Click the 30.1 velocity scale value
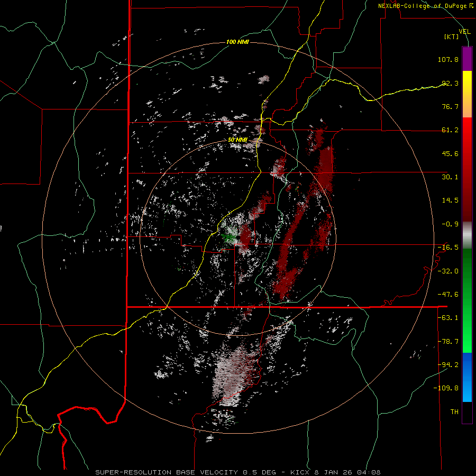The image size is (476, 476). point(450,177)
